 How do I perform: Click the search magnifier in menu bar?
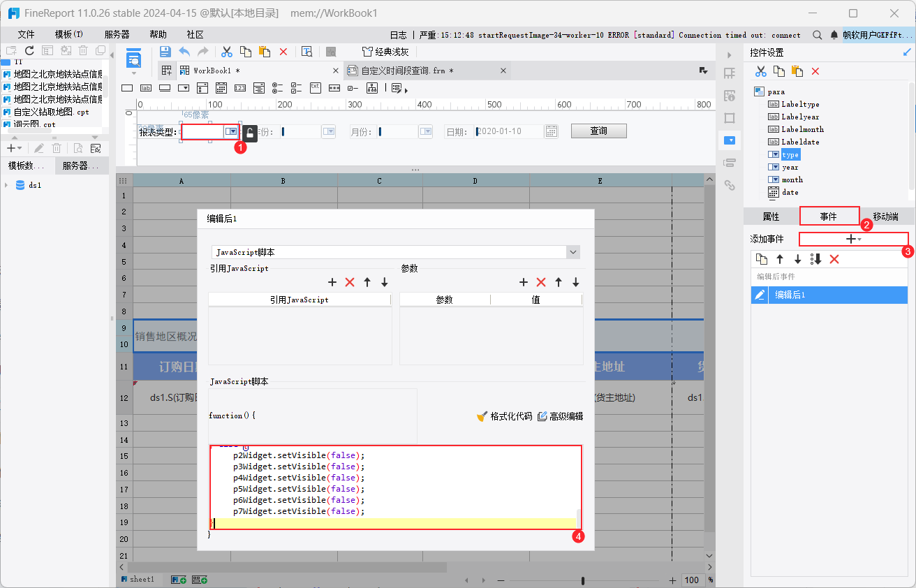click(818, 34)
